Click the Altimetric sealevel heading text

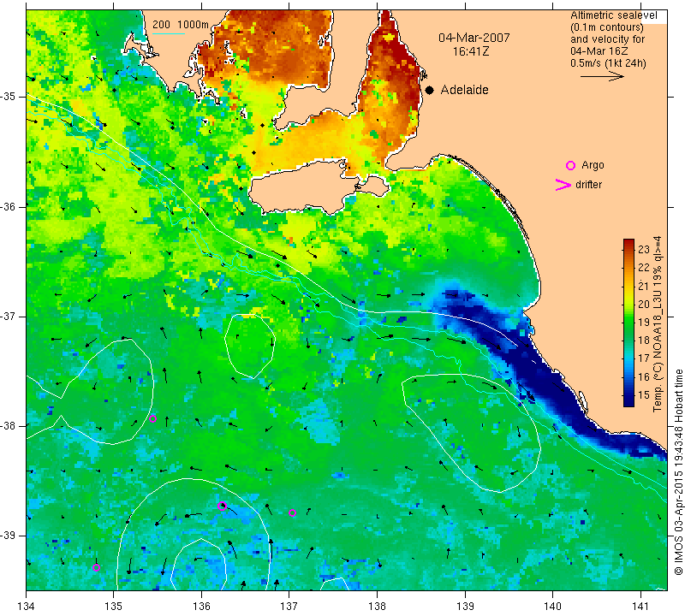613,15
